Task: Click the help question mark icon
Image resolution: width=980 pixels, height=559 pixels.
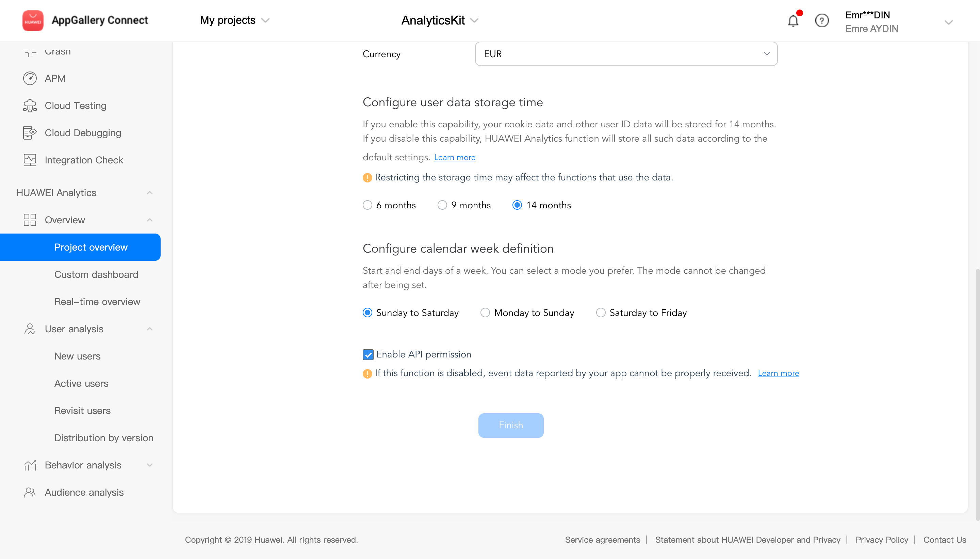Action: 821,20
